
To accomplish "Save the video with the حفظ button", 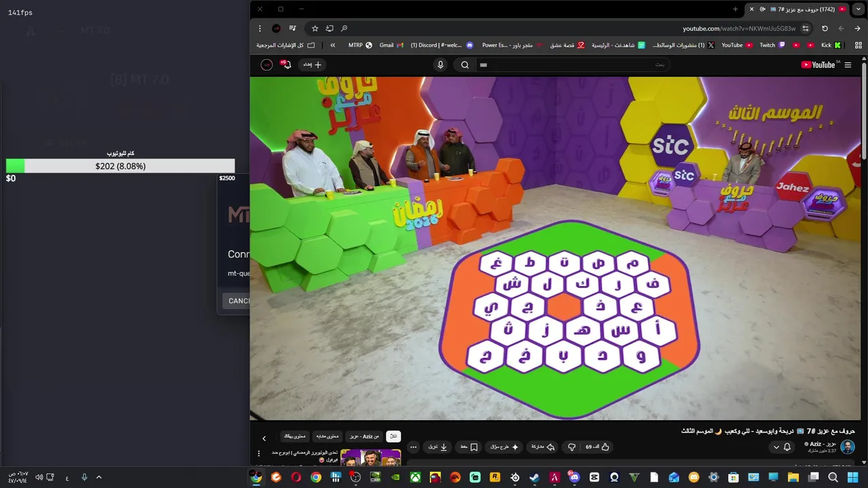I will pos(469,447).
